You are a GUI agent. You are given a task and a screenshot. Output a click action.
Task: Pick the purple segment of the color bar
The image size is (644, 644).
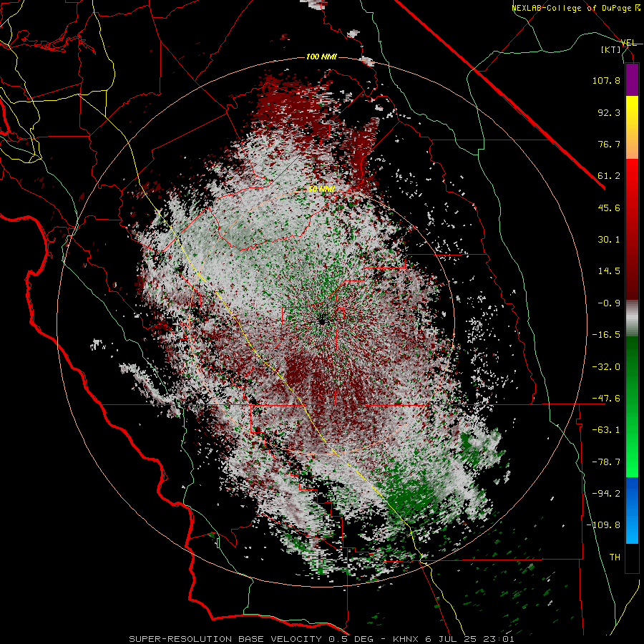tap(632, 79)
